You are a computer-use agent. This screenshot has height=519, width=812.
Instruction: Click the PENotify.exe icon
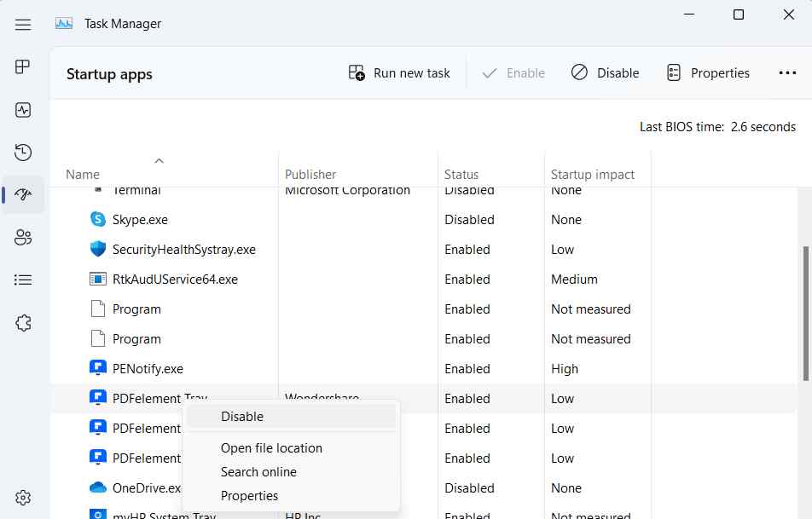98,368
